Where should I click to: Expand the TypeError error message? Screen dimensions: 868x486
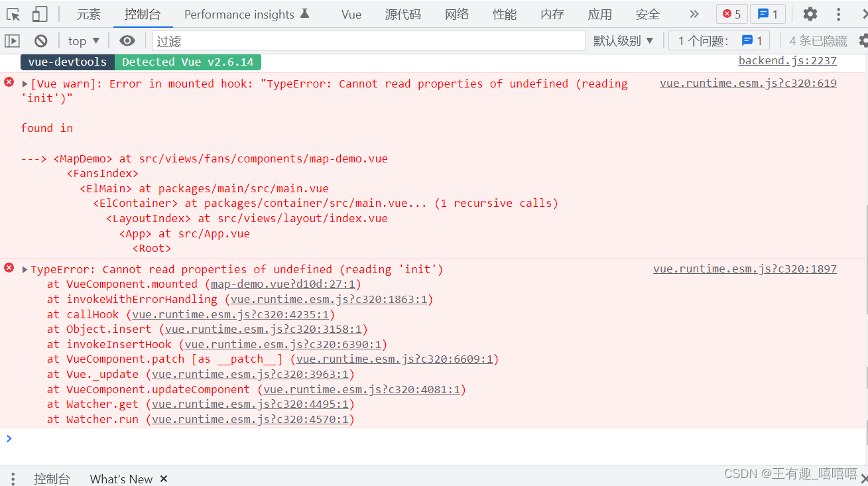(25, 270)
